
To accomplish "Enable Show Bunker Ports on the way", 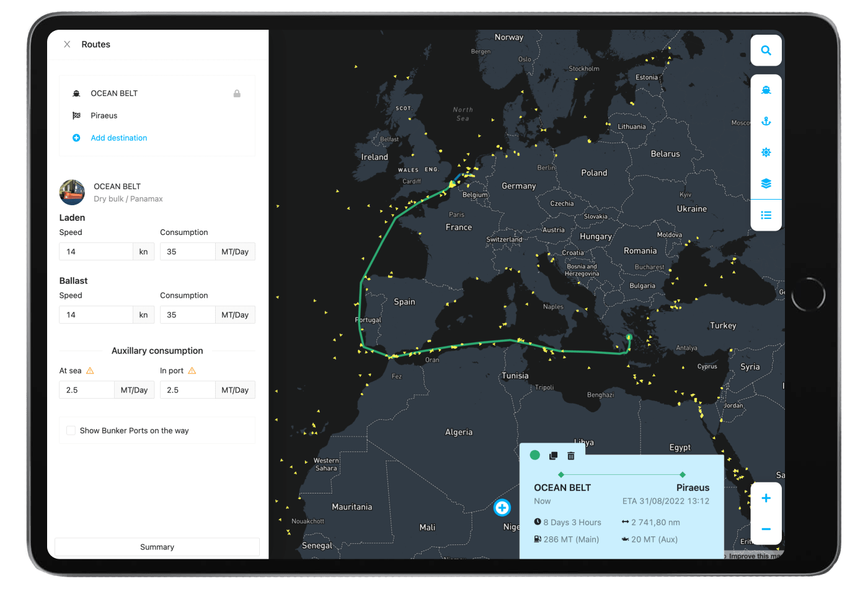I will [71, 430].
